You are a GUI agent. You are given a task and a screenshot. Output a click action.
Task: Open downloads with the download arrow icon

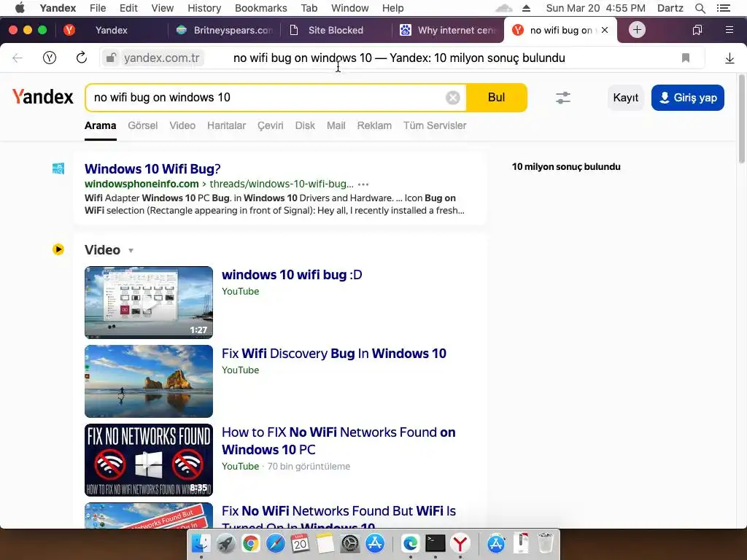pos(729,58)
